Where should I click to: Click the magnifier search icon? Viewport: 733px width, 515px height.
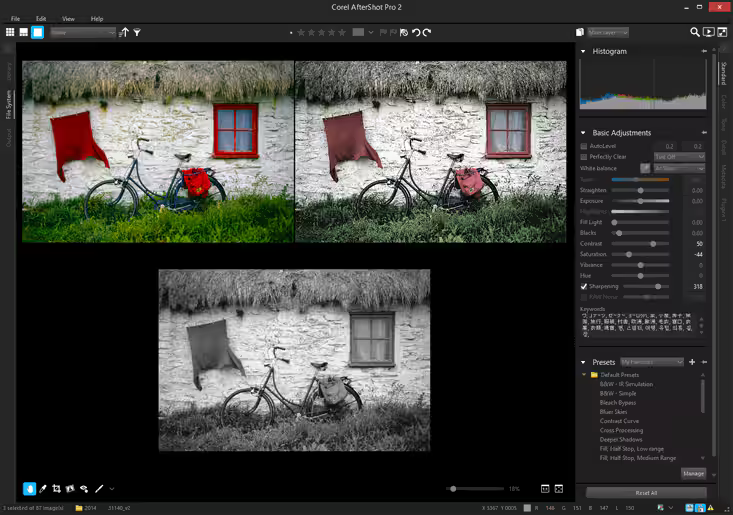coord(695,32)
